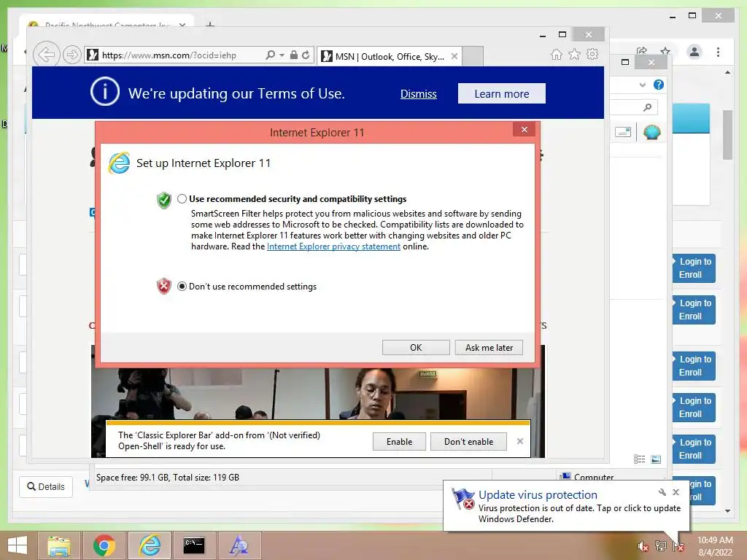
Task: Click the fifth Login to Enroll button
Action: click(x=694, y=449)
